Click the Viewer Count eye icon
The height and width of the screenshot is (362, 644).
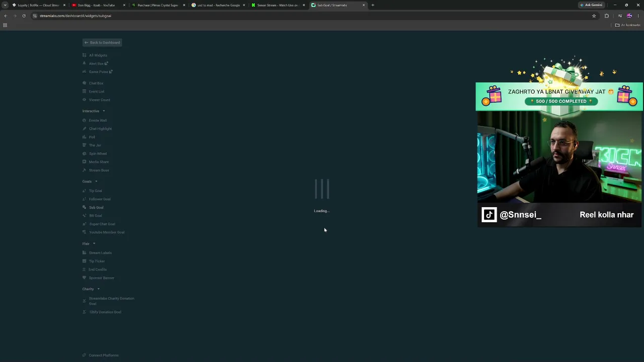coord(85,100)
